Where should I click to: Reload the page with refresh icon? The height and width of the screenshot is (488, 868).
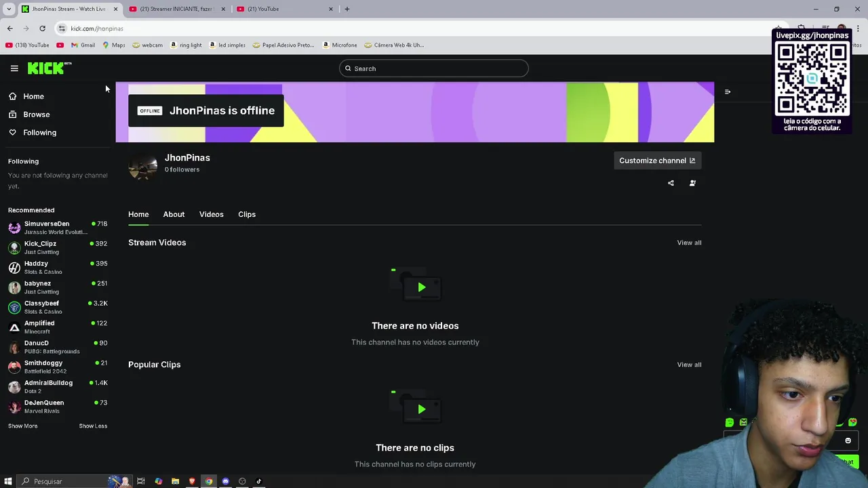(x=42, y=28)
